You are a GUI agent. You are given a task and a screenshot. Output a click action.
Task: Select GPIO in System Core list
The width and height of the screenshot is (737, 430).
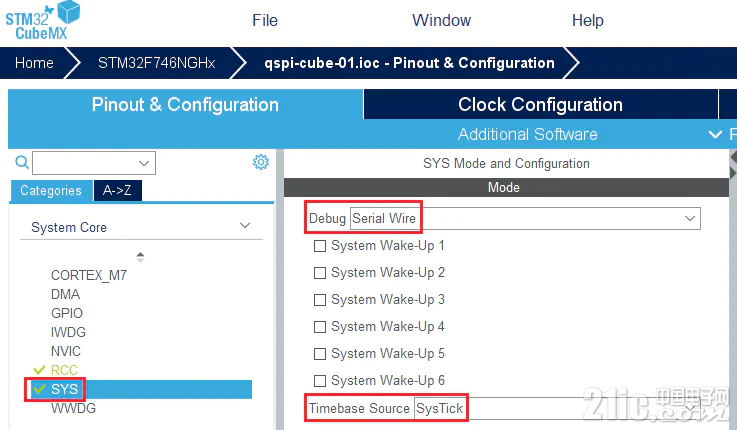[67, 313]
